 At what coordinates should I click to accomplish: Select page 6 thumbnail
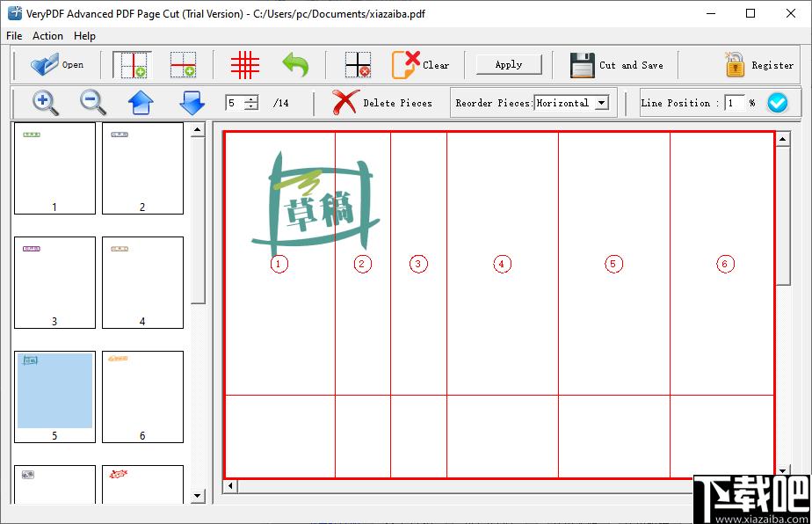click(x=142, y=397)
